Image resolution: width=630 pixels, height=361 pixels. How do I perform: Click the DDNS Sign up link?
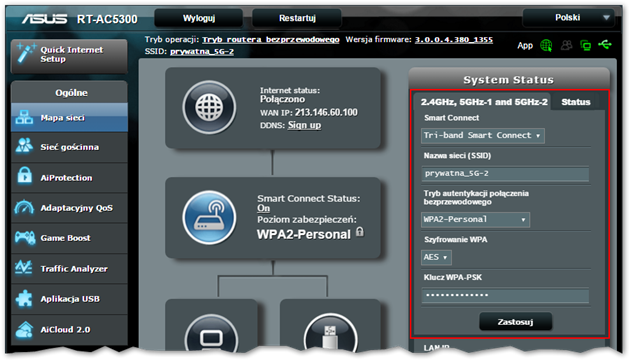(304, 125)
